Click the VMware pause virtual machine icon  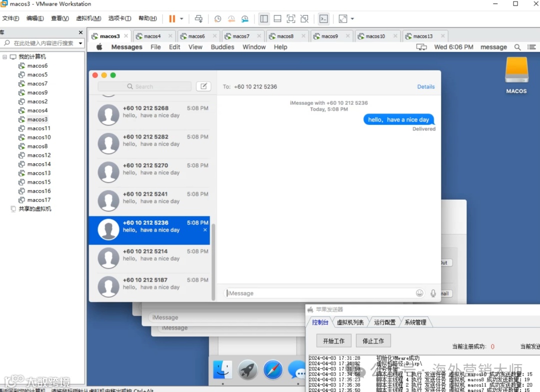(172, 19)
